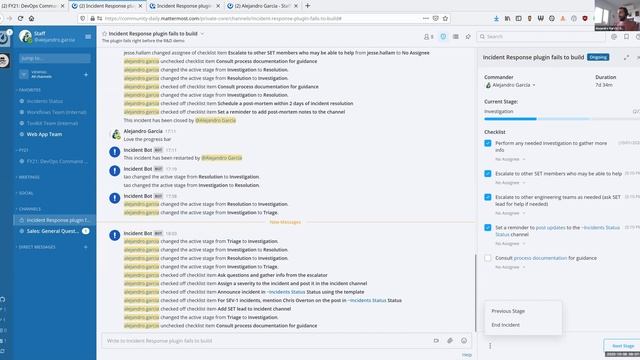Attach a file with the paperclip icon
640x360 pixels.
(x=450, y=340)
